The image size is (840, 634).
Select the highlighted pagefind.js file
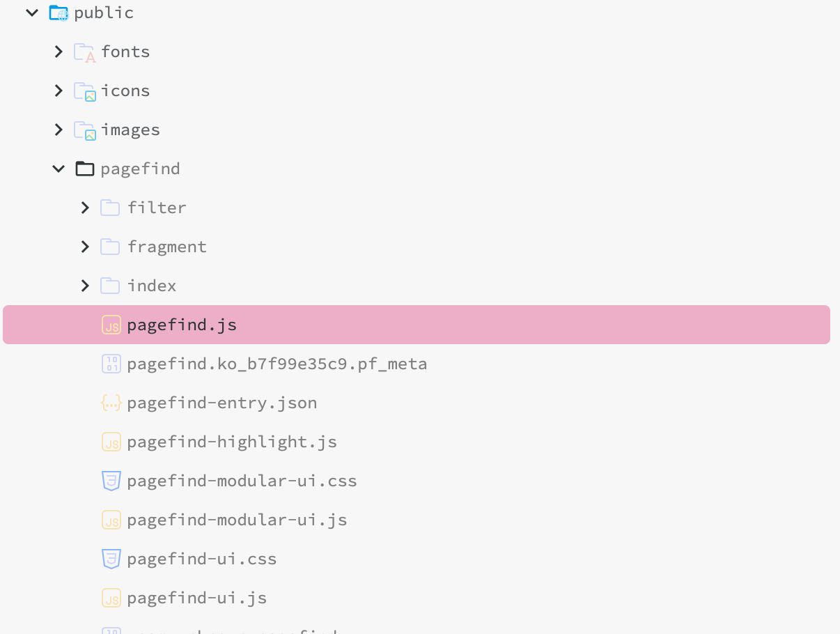pos(182,325)
